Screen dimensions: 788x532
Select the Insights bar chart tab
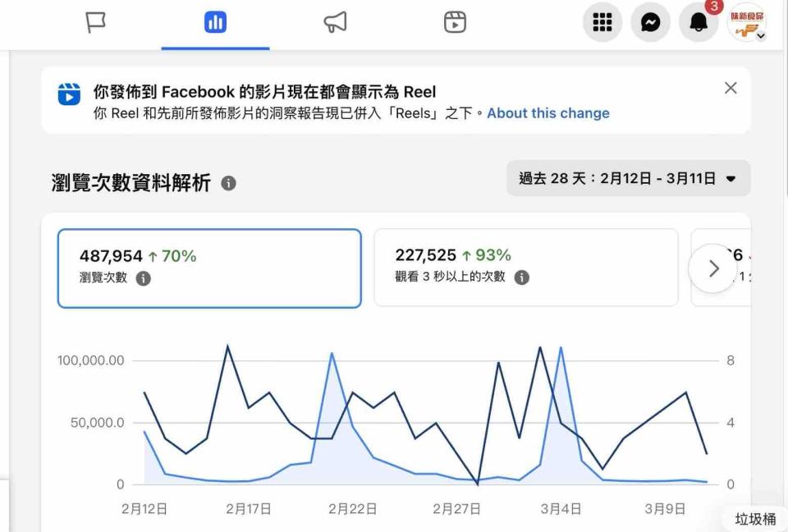pos(215,23)
